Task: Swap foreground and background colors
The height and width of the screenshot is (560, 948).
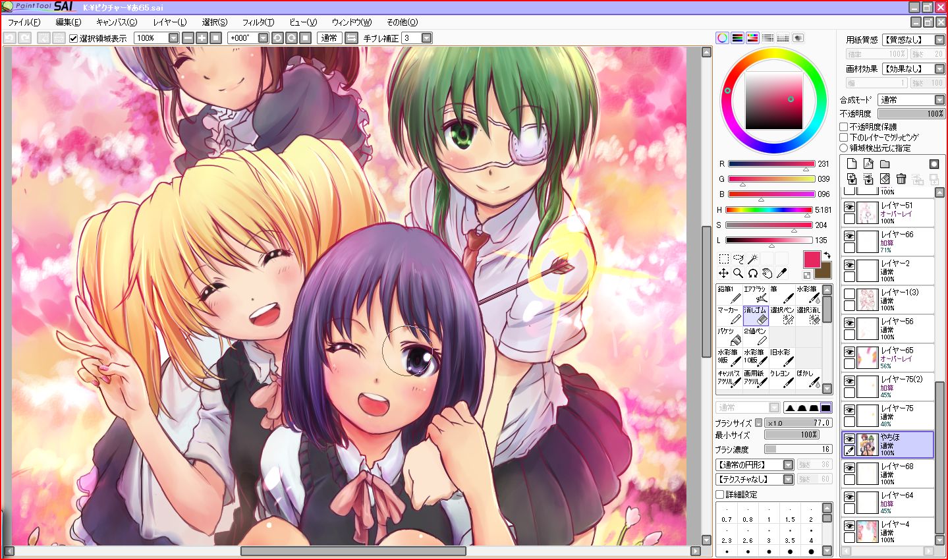Action: [827, 255]
